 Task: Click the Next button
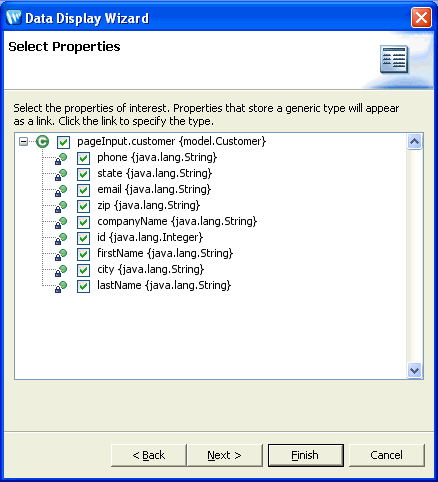[x=225, y=455]
